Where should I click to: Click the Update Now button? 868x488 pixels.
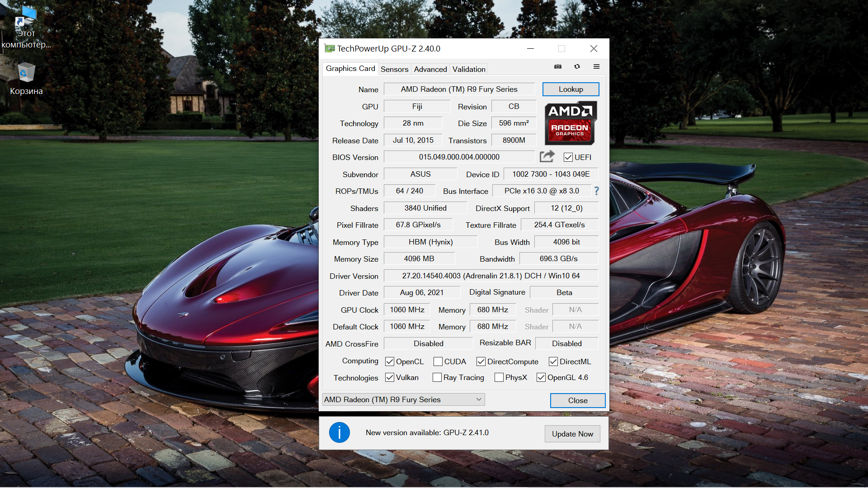[572, 434]
